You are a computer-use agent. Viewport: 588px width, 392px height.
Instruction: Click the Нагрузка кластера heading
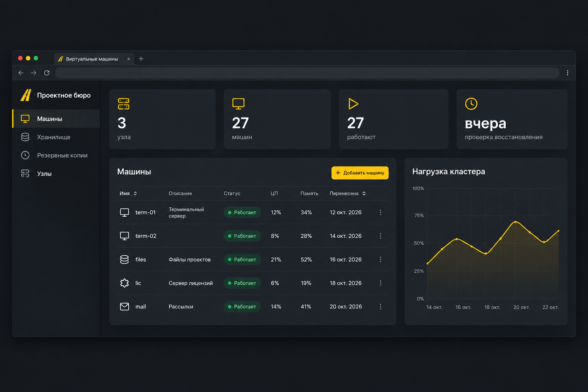(x=449, y=171)
